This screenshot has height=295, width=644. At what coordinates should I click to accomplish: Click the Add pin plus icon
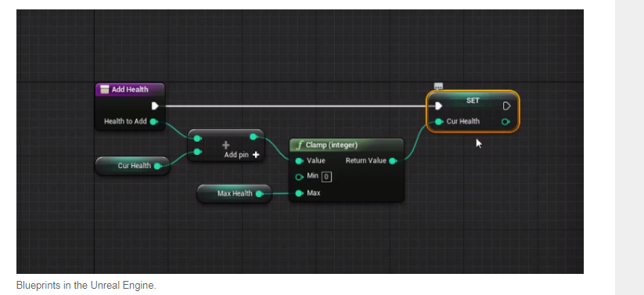click(256, 155)
